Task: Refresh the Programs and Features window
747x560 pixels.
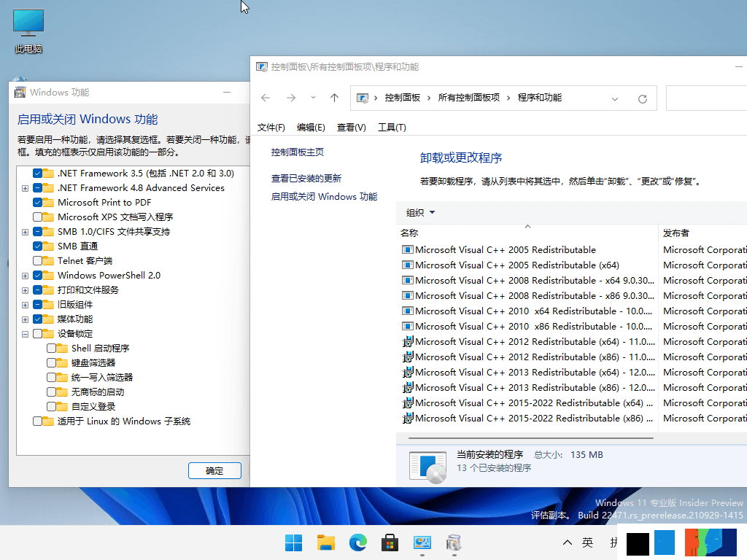Action: pos(642,98)
